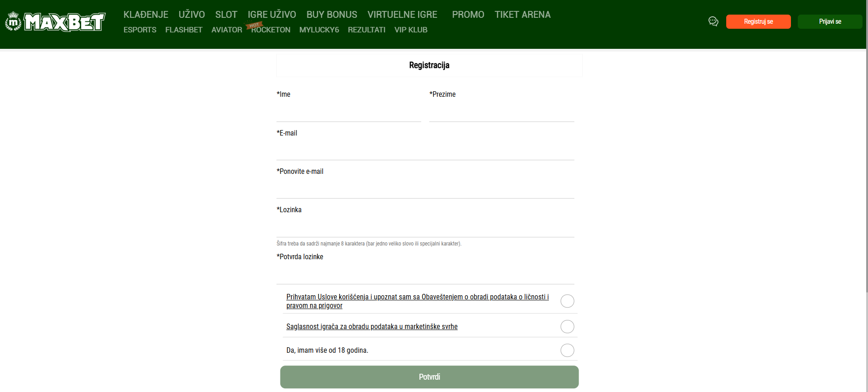This screenshot has height=392, width=868.
Task: Open the live chat support icon
Action: tap(713, 21)
